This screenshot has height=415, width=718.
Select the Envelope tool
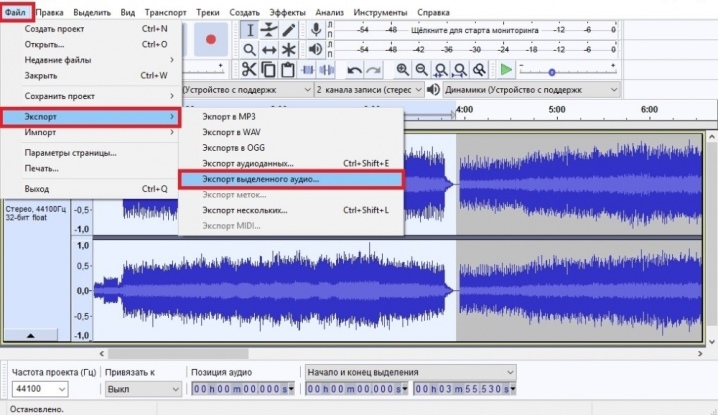point(269,30)
